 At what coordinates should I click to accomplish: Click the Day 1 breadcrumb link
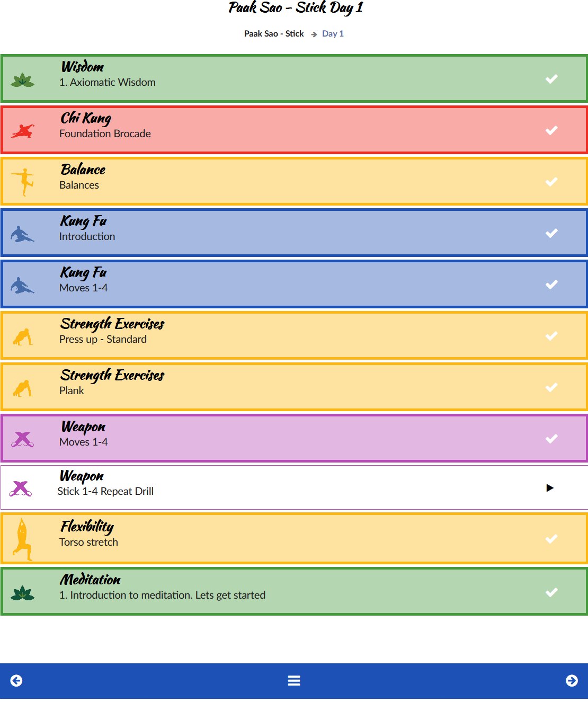coord(333,34)
